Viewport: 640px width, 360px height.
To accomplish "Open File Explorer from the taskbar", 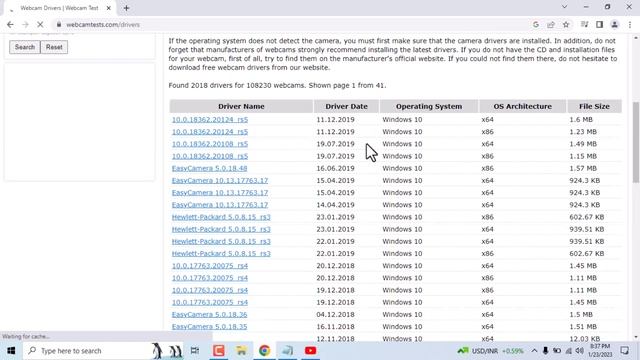I will tap(241, 351).
